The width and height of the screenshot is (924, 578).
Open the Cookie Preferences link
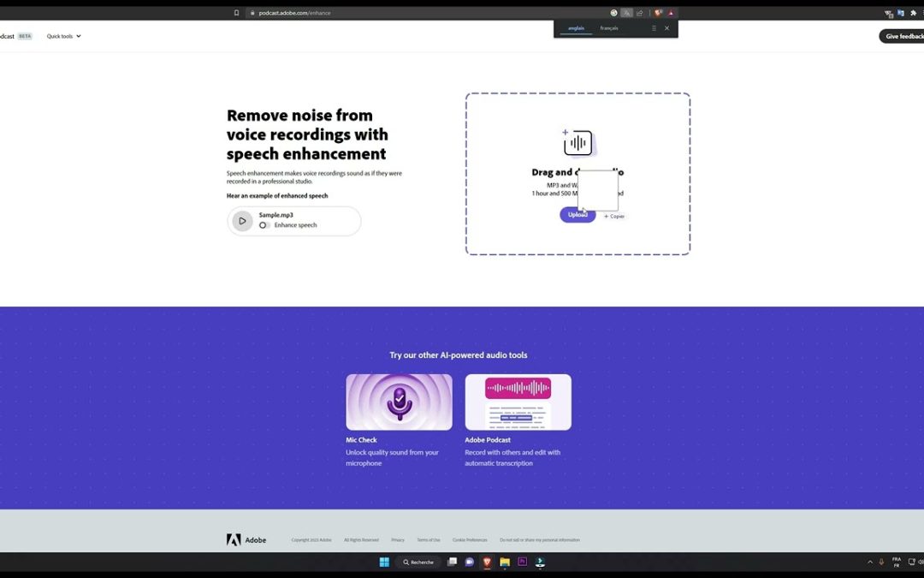point(470,539)
